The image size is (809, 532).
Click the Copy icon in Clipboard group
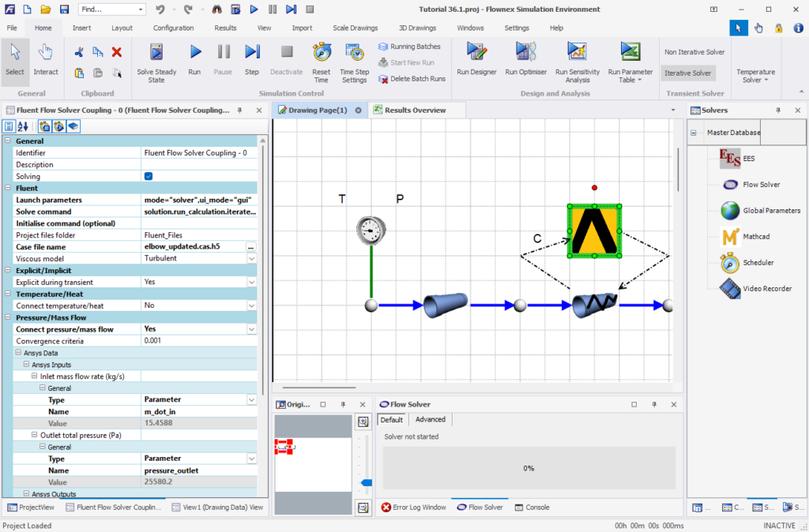point(97,52)
